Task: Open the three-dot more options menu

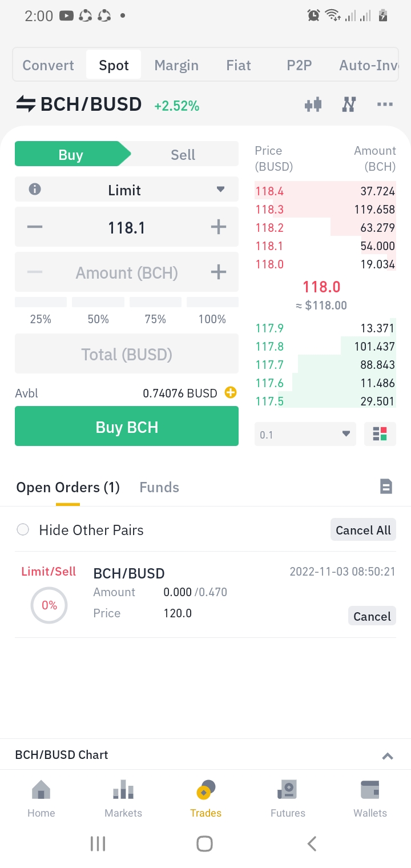Action: 385,105
